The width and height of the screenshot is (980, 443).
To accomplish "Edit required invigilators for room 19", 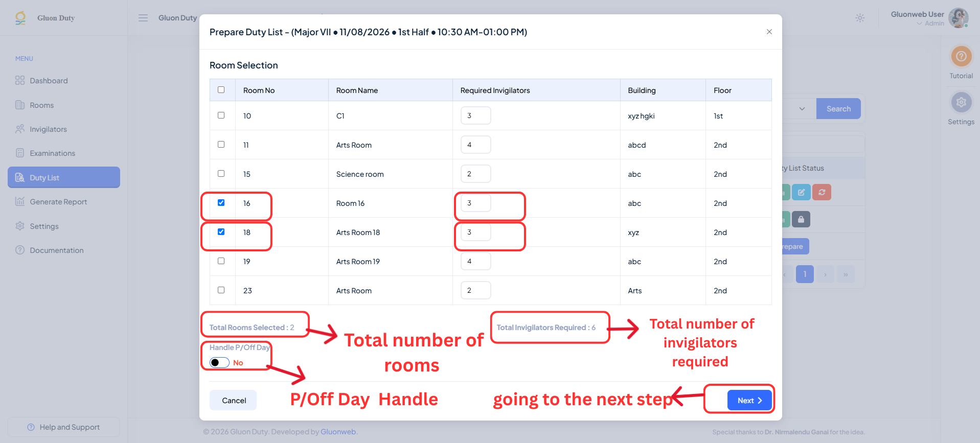I will pyautogui.click(x=475, y=261).
